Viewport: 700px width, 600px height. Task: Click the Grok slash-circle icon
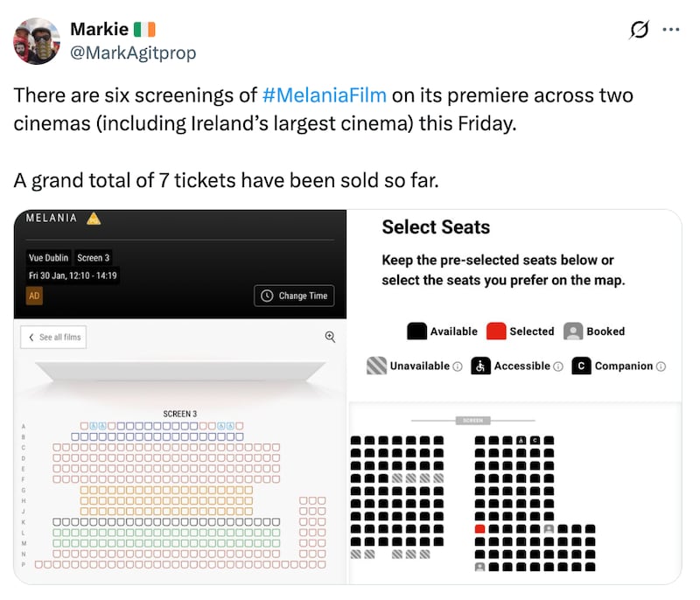[640, 30]
